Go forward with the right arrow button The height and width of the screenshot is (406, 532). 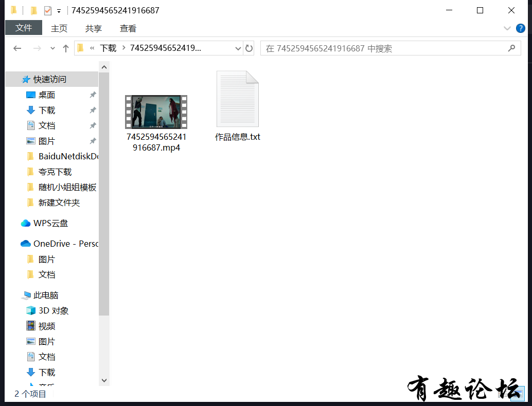[x=37, y=48]
